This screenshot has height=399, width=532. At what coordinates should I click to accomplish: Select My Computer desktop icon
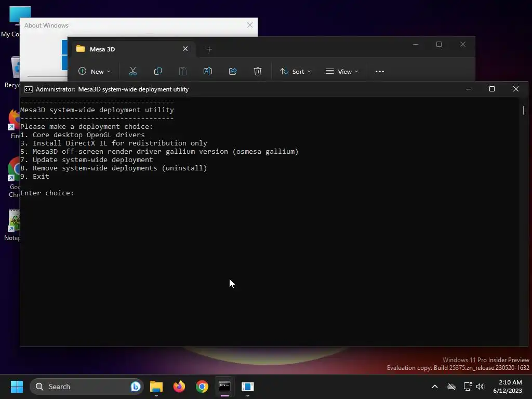point(10,22)
